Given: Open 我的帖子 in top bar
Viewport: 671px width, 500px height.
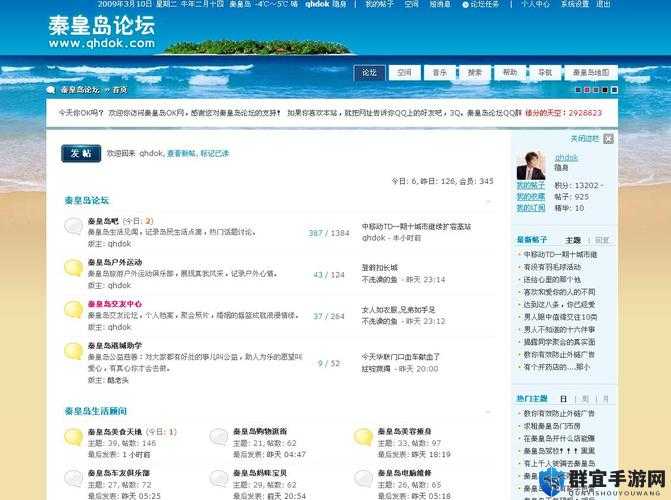Looking at the screenshot, I should coord(379,4).
